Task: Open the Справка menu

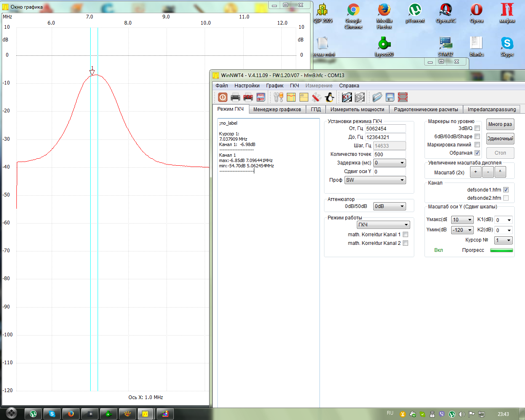Action: pyautogui.click(x=349, y=86)
